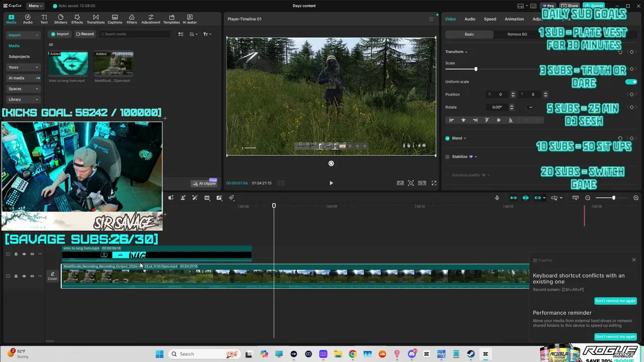Open the Stickers tab

click(x=60, y=19)
